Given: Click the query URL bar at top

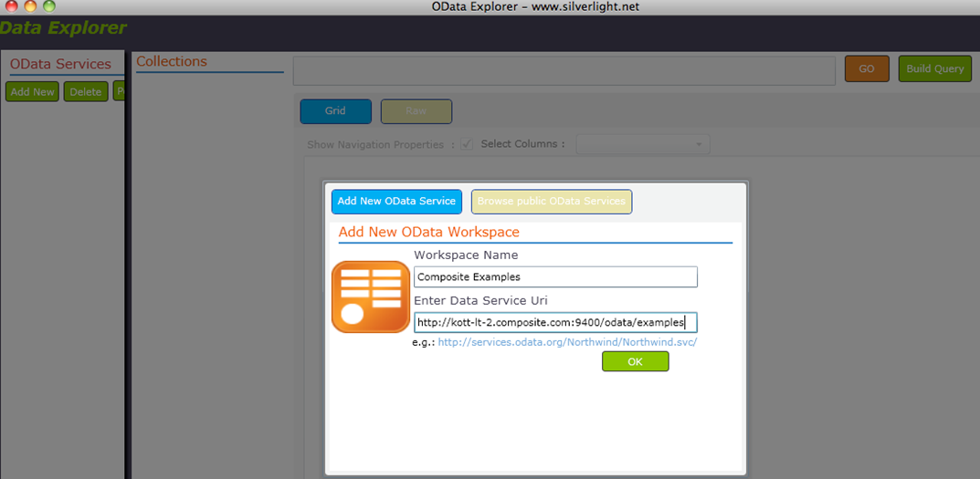Looking at the screenshot, I should coord(564,70).
